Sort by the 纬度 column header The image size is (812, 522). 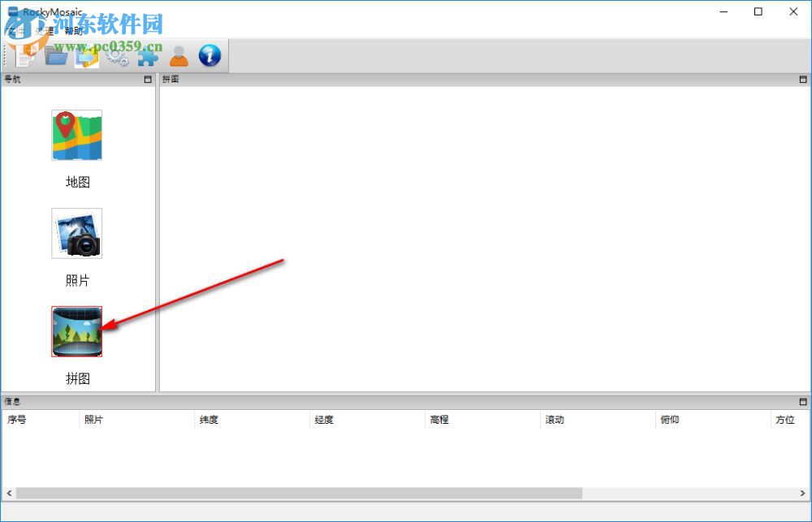pyautogui.click(x=253, y=420)
